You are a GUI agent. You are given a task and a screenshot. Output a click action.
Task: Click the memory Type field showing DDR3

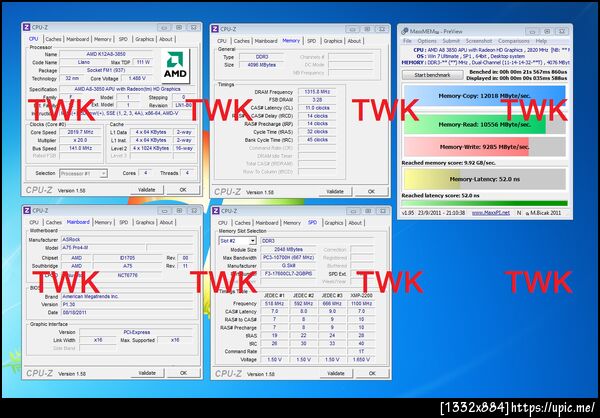pos(262,57)
